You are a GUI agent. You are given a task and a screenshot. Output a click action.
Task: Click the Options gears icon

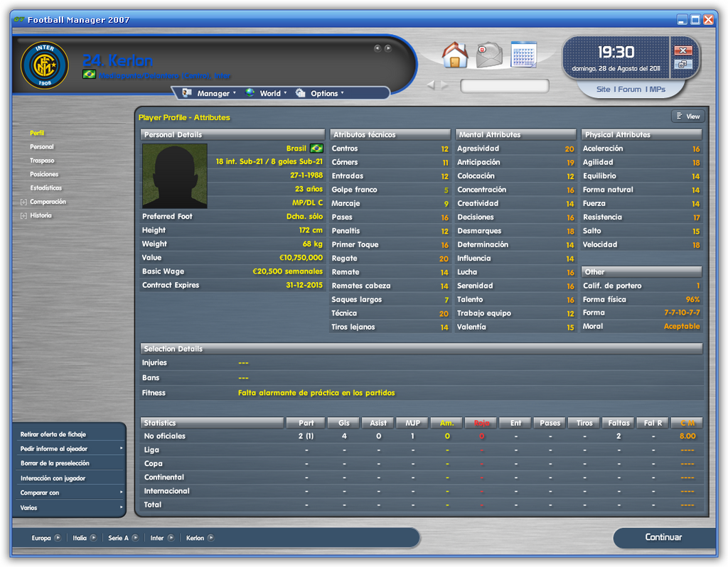click(301, 93)
